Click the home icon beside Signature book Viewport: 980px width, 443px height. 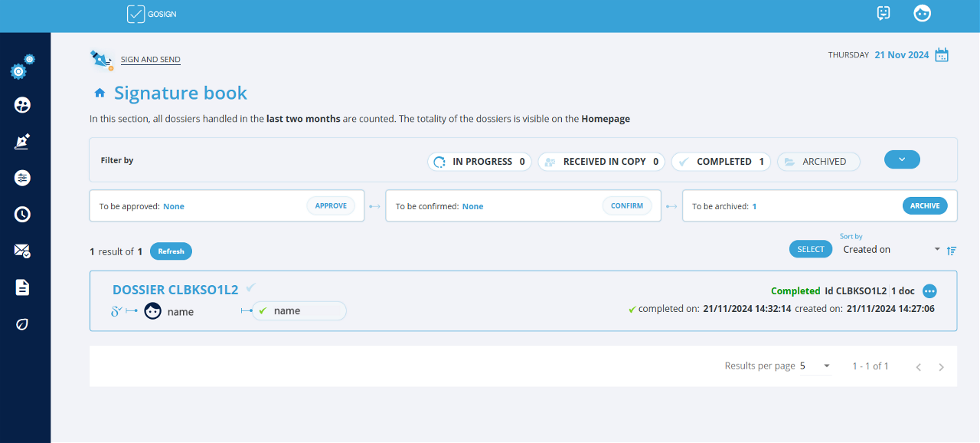[100, 94]
